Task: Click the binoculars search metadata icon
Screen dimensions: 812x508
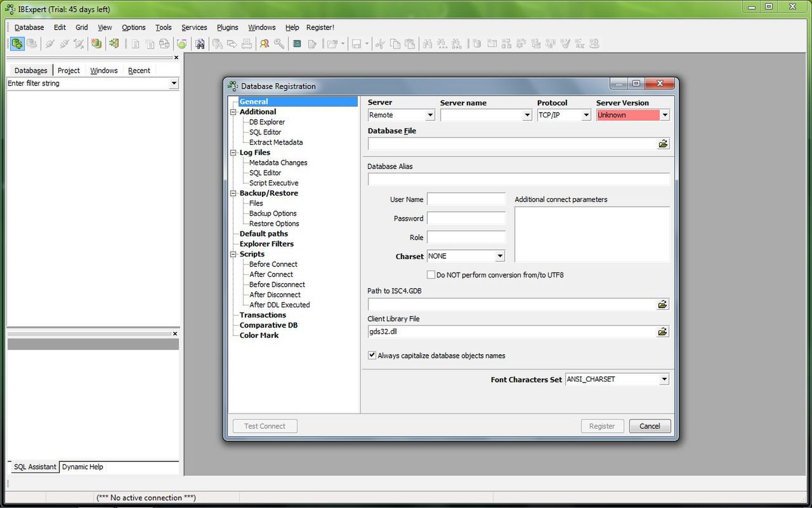Action: pos(200,44)
